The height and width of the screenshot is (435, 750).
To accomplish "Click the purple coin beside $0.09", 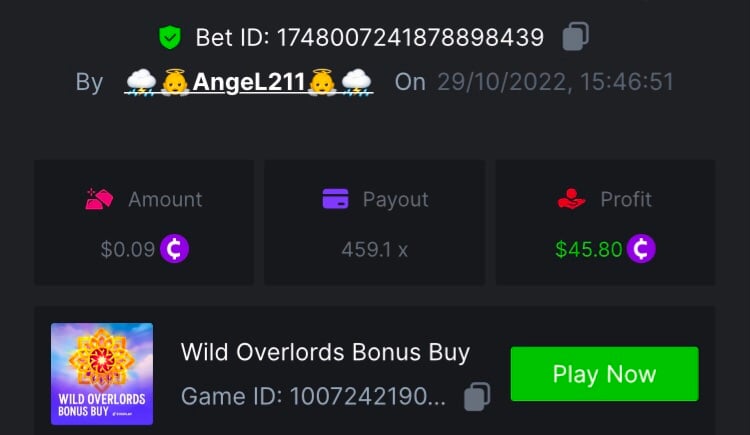I will 174,249.
